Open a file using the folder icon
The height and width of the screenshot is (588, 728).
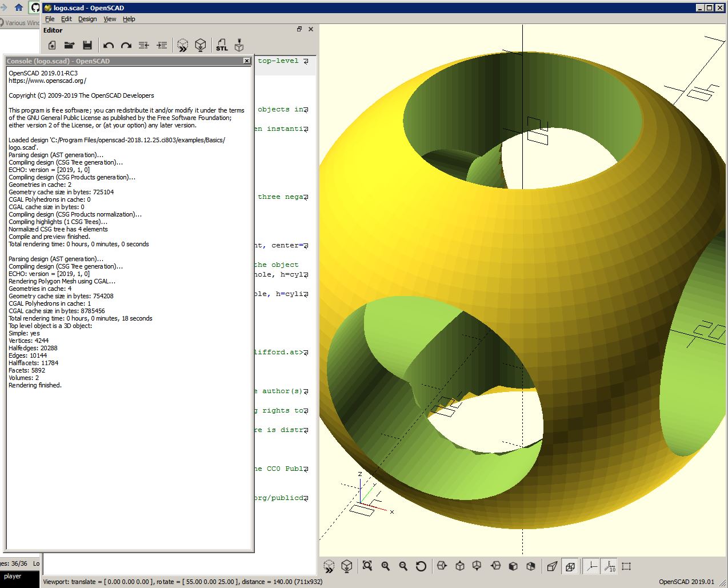pos(69,45)
